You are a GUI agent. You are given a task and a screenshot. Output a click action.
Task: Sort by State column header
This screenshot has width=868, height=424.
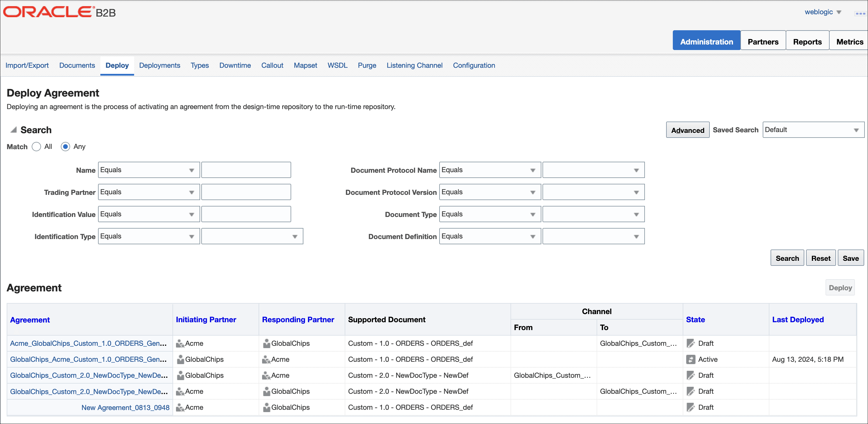(x=696, y=320)
